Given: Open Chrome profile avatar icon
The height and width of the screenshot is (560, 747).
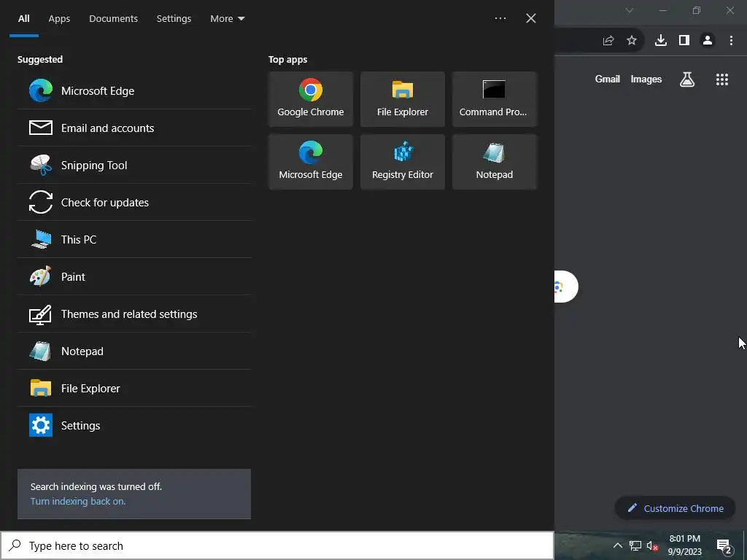Looking at the screenshot, I should [x=708, y=41].
